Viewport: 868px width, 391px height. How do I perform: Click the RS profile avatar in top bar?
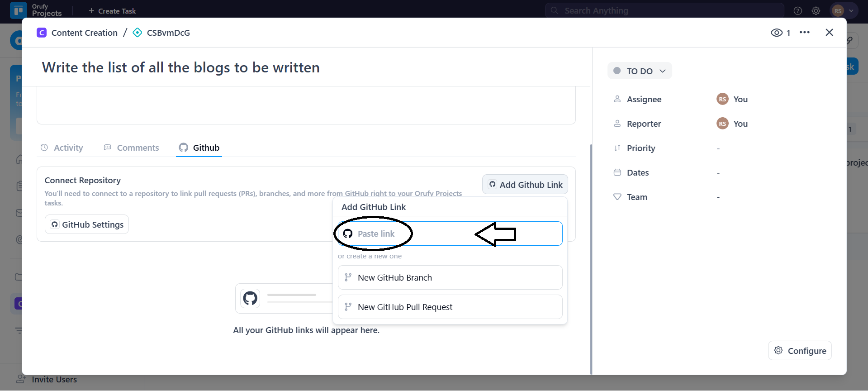tap(838, 11)
